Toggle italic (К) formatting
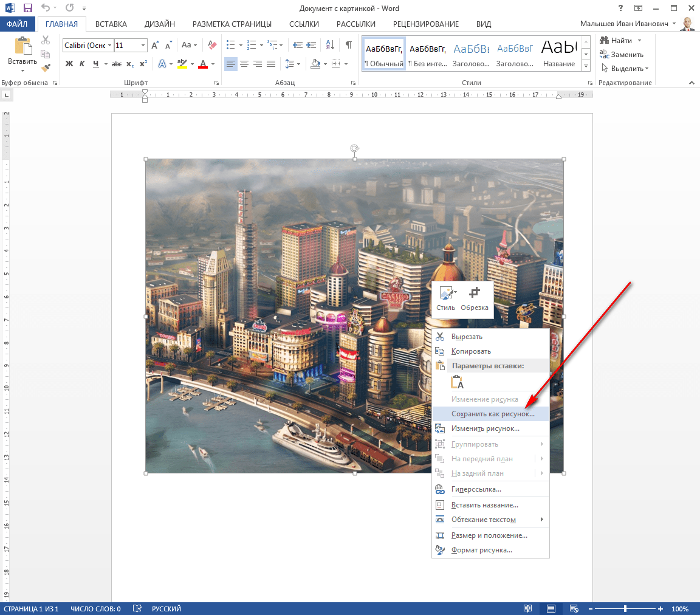700x615 pixels. pyautogui.click(x=82, y=64)
